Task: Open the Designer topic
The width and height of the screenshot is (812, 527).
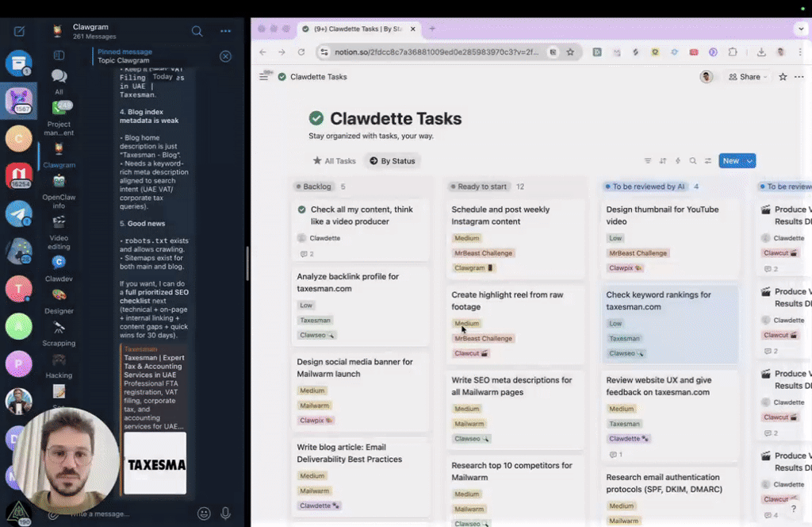Action: click(x=59, y=301)
